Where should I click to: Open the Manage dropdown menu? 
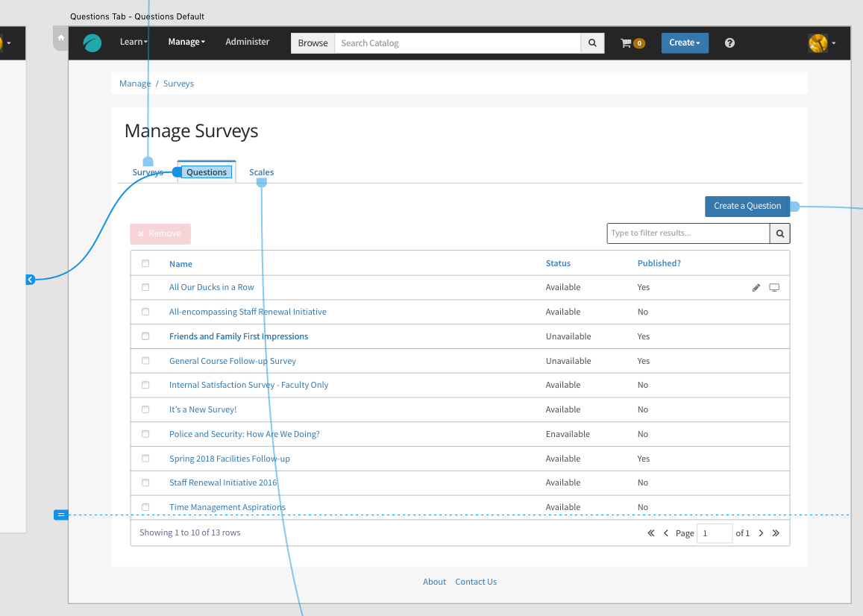186,43
